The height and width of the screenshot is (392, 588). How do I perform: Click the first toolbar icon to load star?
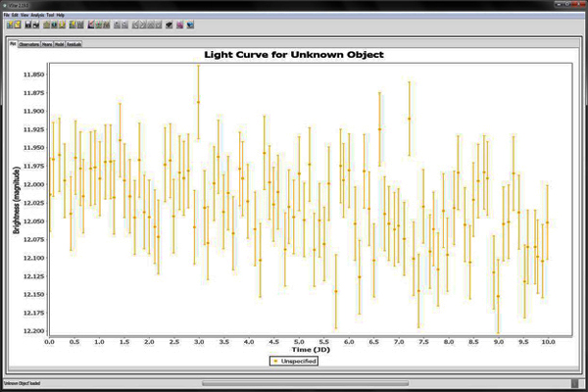[x=9, y=24]
